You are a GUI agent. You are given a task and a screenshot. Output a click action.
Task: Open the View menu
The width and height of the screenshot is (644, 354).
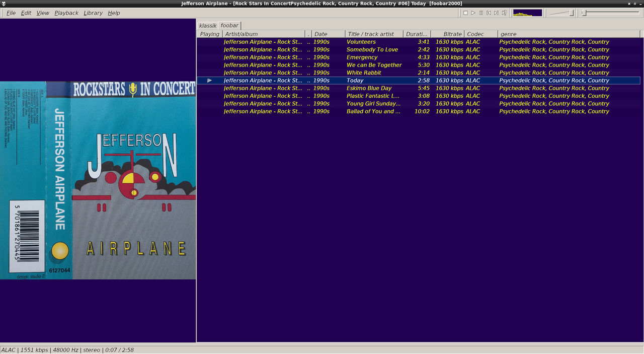point(43,13)
